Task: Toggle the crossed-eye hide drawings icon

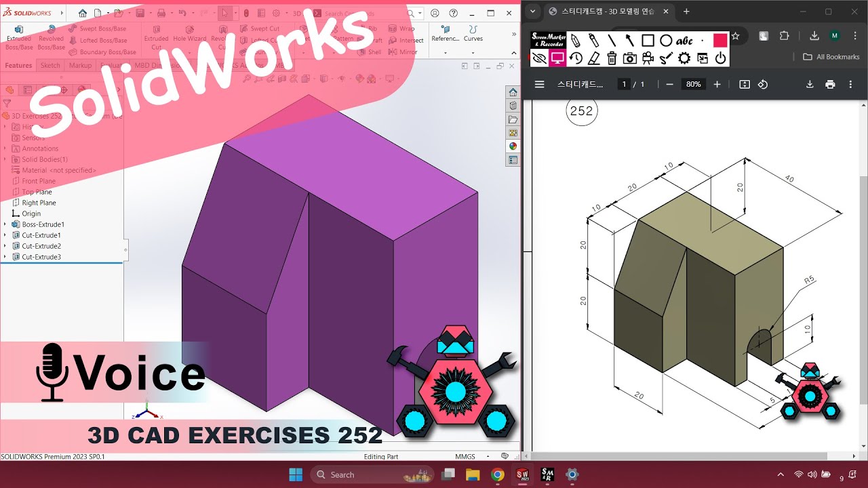Action: pyautogui.click(x=540, y=58)
